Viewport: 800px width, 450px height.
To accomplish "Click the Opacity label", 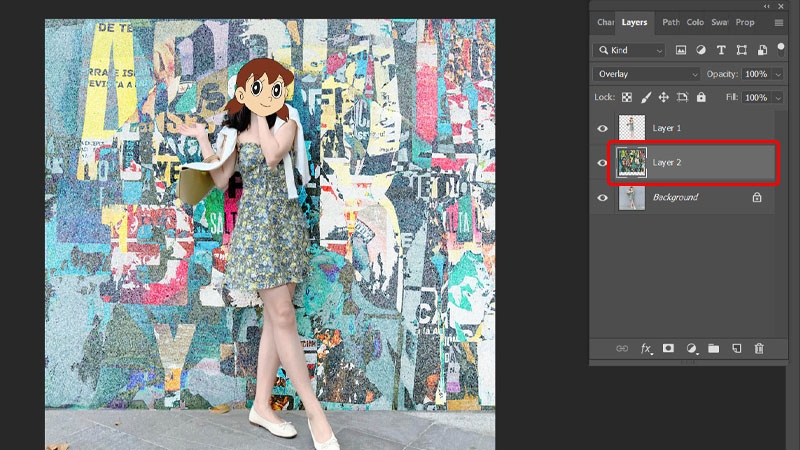I will click(x=722, y=74).
